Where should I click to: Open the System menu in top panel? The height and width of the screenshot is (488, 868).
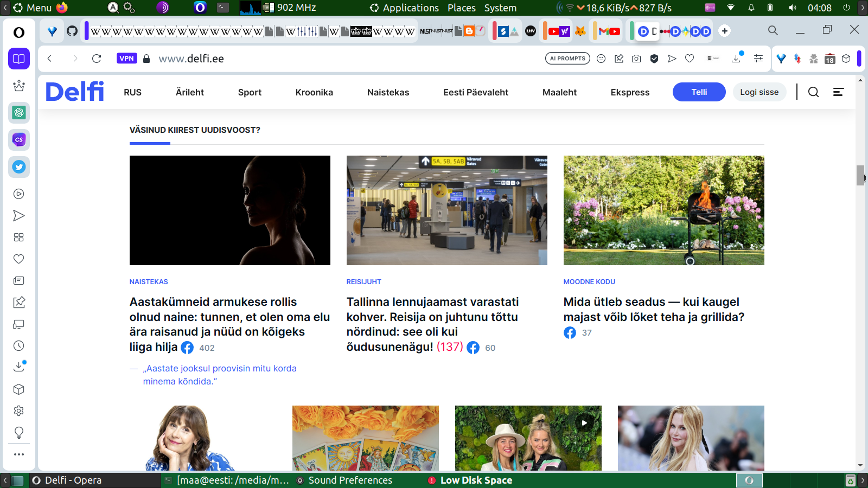coord(500,8)
